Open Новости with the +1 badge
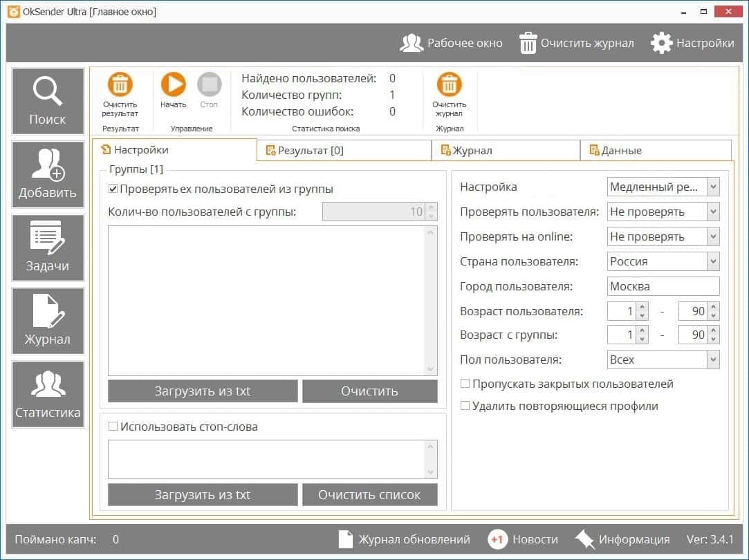 point(523,539)
